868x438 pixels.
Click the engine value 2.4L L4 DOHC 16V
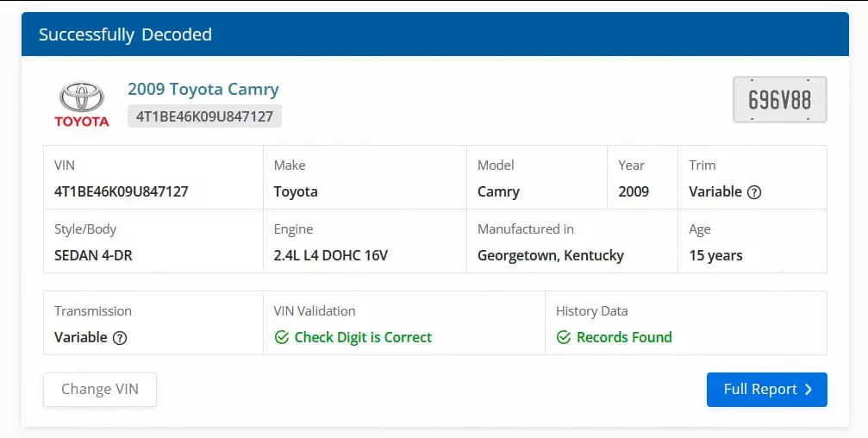click(x=330, y=255)
